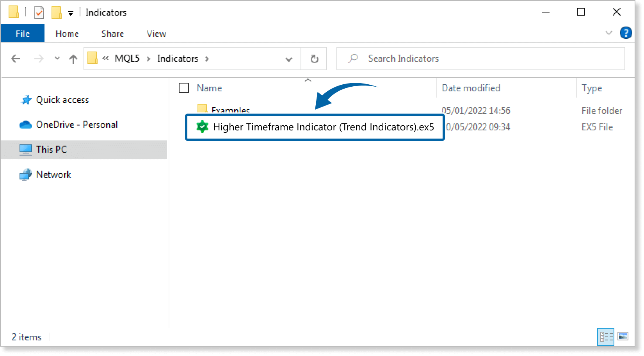Refresh the Indicators folder view
The width and height of the screenshot is (644, 356).
tap(314, 59)
